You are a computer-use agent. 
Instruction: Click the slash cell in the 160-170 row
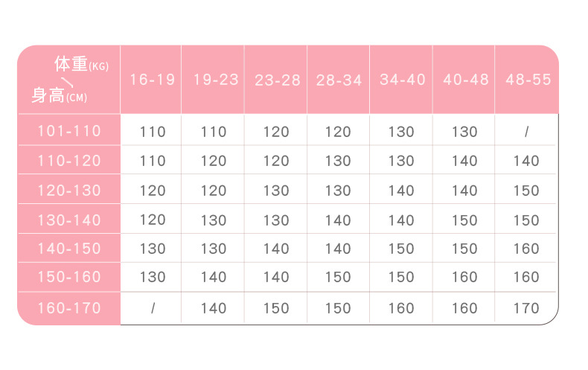point(153,309)
